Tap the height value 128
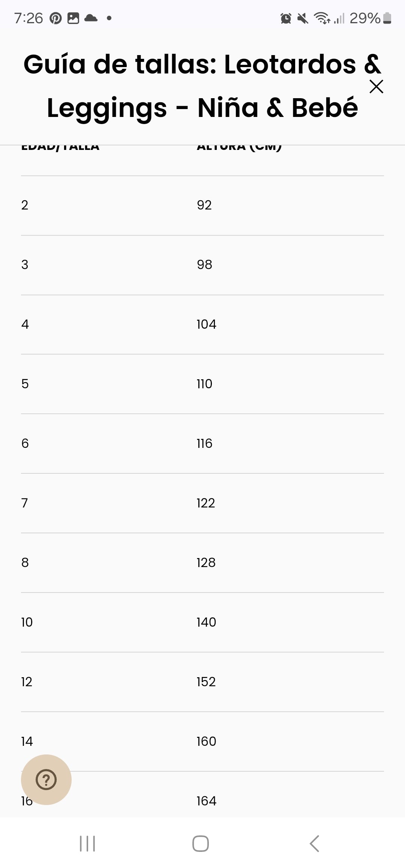Viewport: 405px width, 868px height. click(x=206, y=563)
